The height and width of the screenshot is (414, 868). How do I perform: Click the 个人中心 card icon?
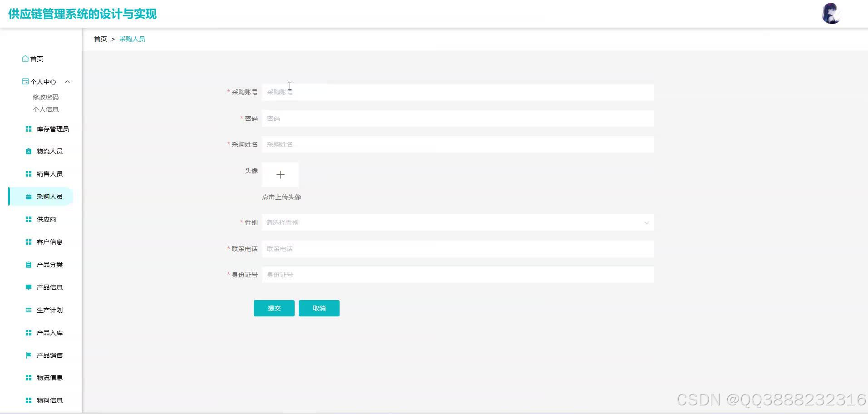pyautogui.click(x=25, y=81)
